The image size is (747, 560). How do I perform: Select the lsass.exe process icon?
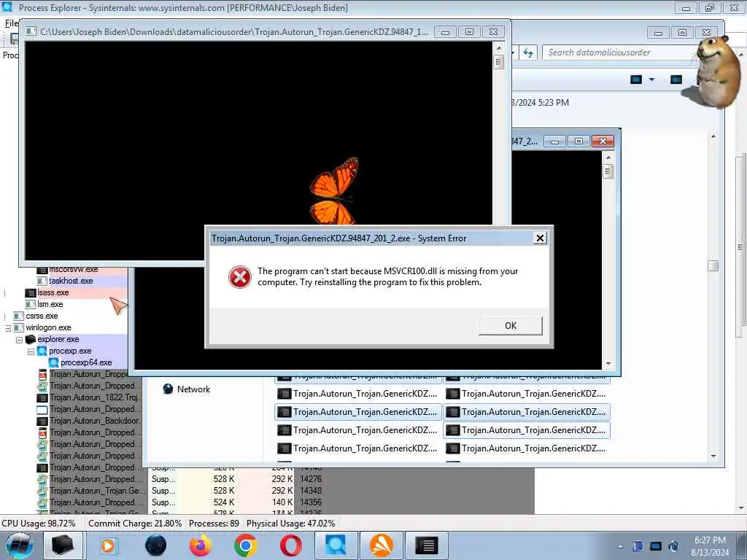pos(31,293)
